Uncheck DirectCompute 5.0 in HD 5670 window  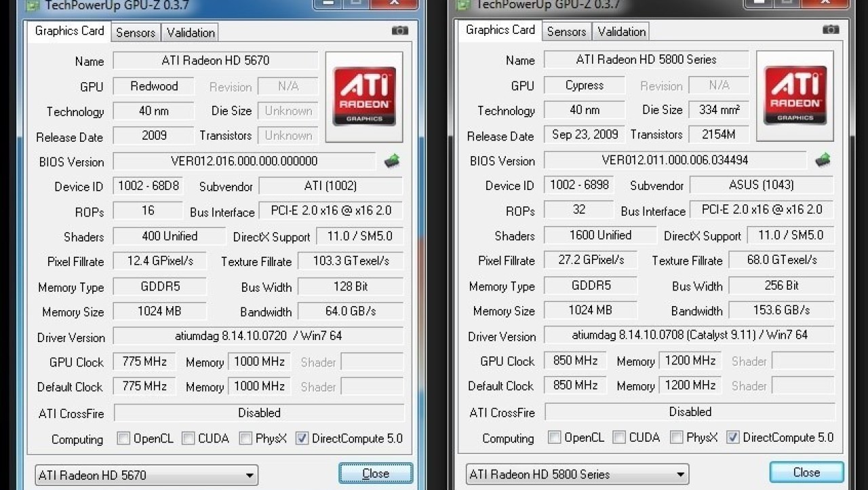[x=302, y=438]
